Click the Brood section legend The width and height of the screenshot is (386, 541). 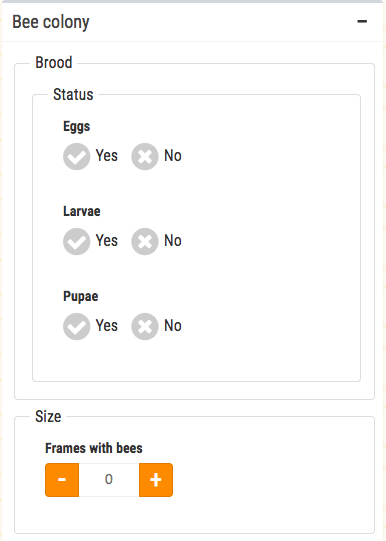[54, 63]
